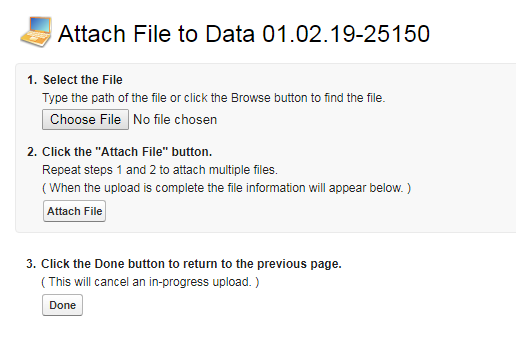The image size is (516, 362).
Task: Click Done to return to previous page
Action: 62,305
